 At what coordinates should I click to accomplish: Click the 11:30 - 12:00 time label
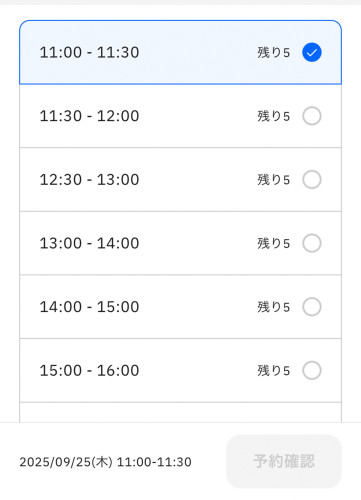(x=89, y=116)
